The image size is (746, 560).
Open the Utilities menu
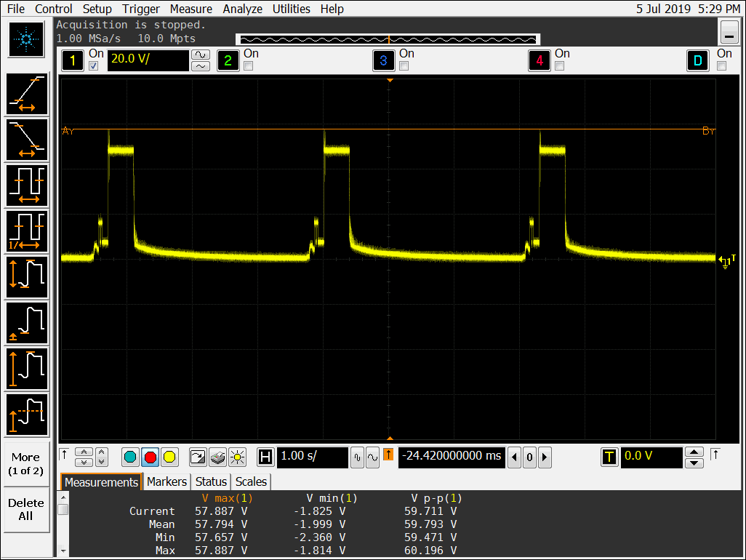291,9
